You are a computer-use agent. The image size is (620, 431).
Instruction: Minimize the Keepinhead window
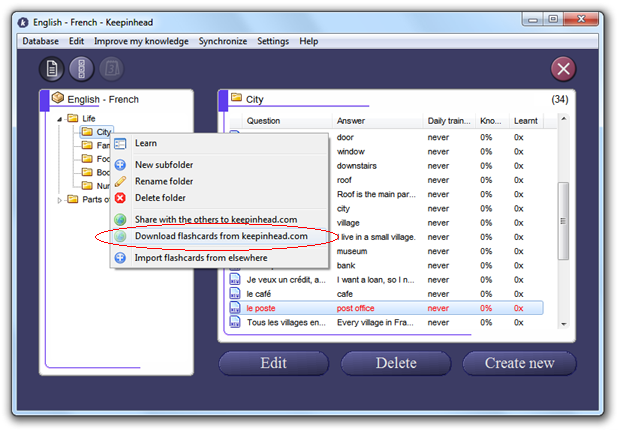click(533, 19)
